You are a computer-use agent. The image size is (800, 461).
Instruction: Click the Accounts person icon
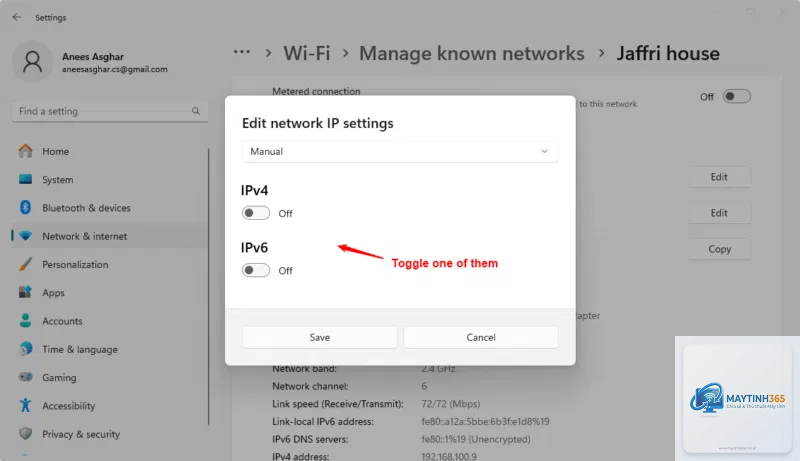(x=25, y=321)
